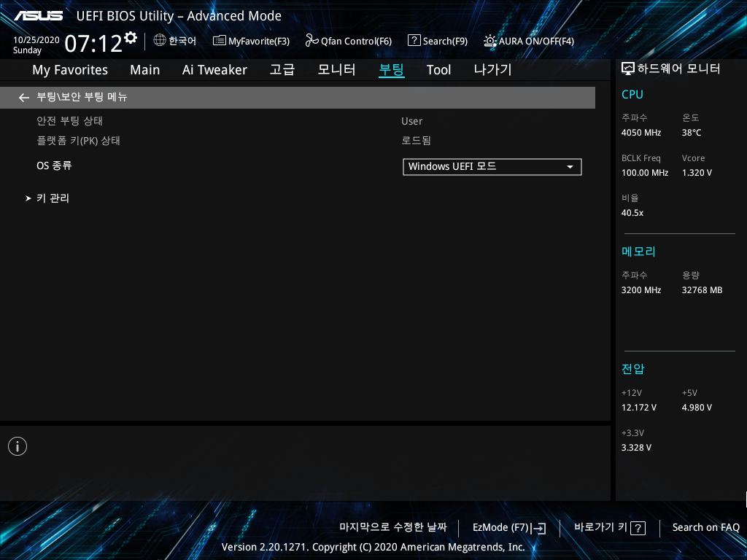747x560 pixels.
Task: Click the 10/25/2020 date text
Action: pos(36,40)
